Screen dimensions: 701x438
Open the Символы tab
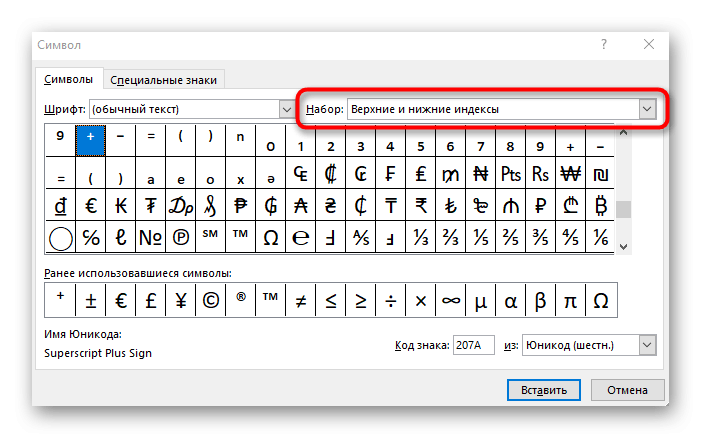click(68, 79)
